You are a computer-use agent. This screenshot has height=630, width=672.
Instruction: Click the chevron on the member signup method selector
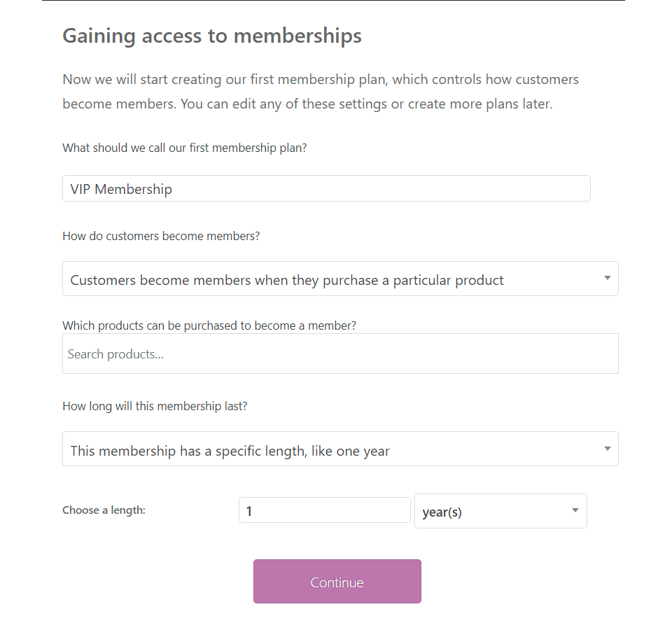coord(608,279)
